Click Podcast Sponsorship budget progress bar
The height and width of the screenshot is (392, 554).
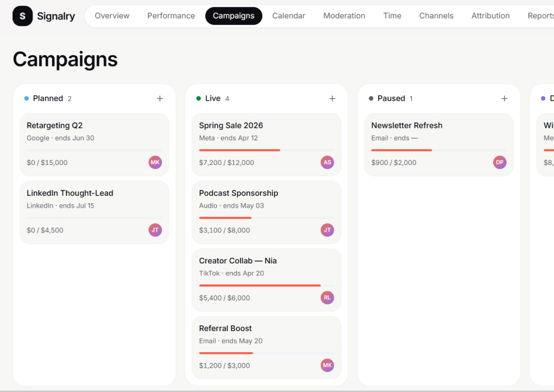click(266, 218)
